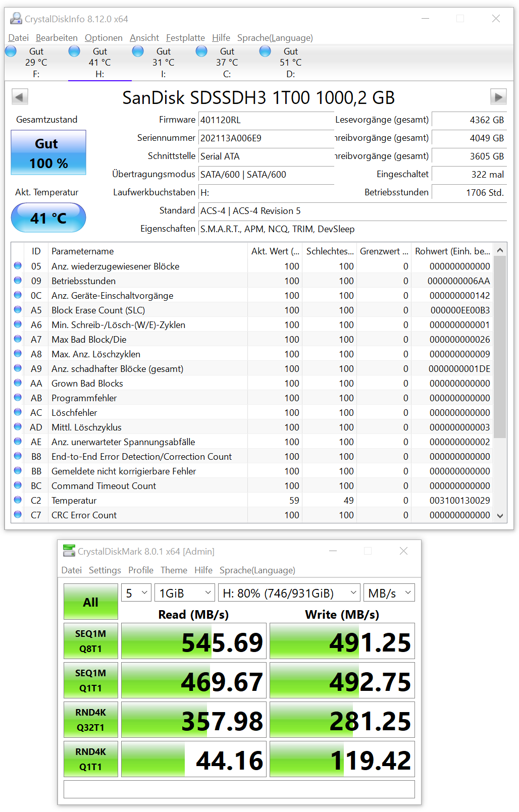Click the 41 °C temperature button
The image size is (519, 812).
[x=48, y=218]
